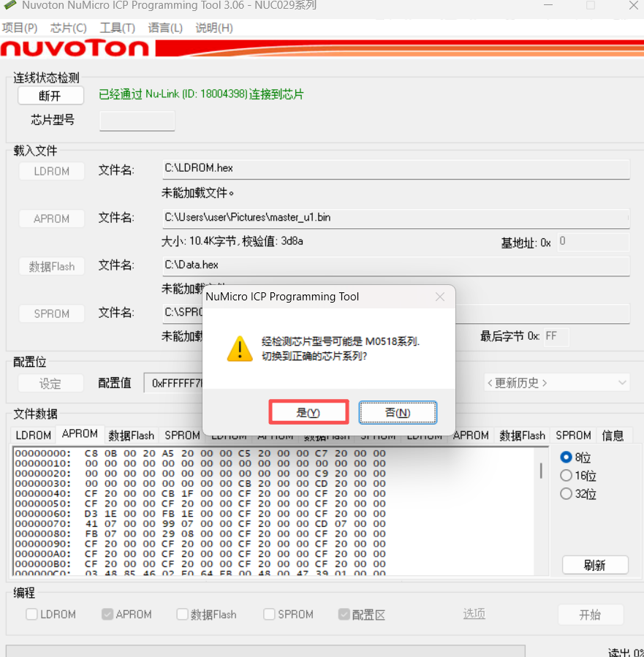The height and width of the screenshot is (657, 644).
Task: Click the 是(Y) button in dialog
Action: [308, 412]
